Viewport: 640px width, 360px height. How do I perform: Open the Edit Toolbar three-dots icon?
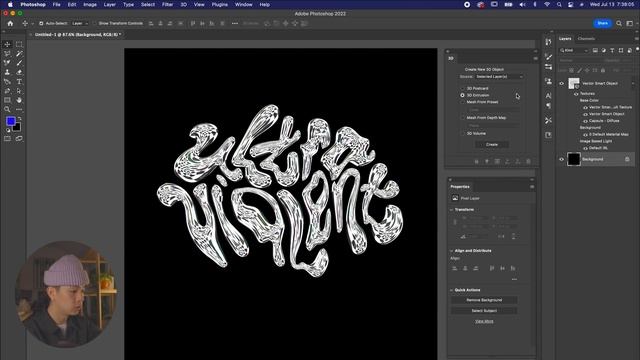point(19,109)
